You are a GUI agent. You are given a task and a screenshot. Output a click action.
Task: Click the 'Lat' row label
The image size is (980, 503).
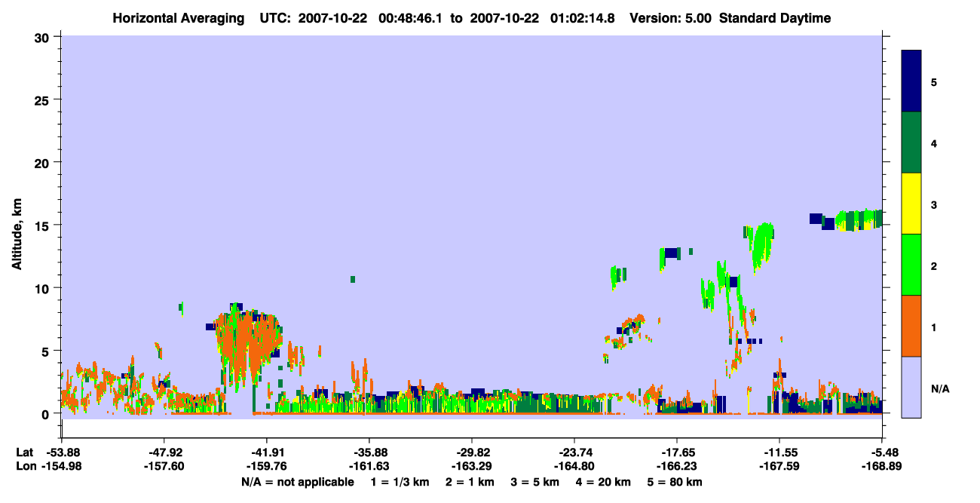pos(24,452)
